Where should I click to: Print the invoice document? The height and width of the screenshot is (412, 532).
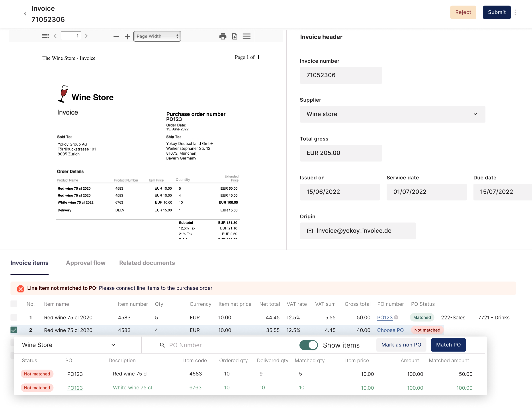pyautogui.click(x=223, y=36)
